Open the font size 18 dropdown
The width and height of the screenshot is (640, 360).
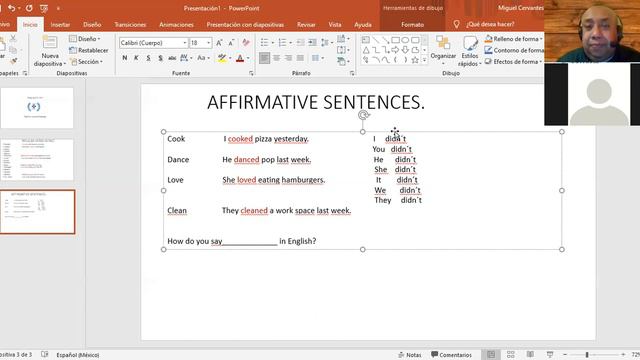coord(208,42)
